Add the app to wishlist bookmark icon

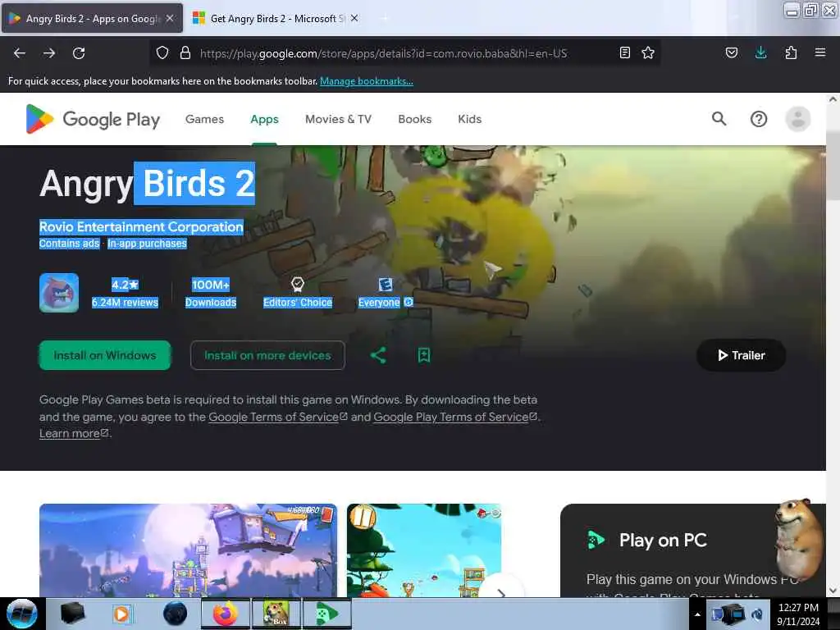coord(424,355)
